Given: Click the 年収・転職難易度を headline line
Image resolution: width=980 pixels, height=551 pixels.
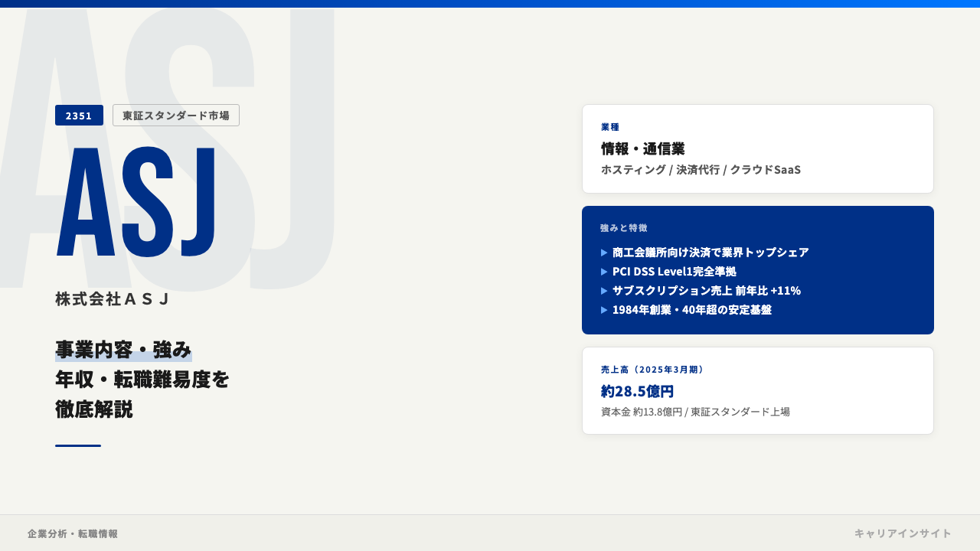Looking at the screenshot, I should (142, 379).
